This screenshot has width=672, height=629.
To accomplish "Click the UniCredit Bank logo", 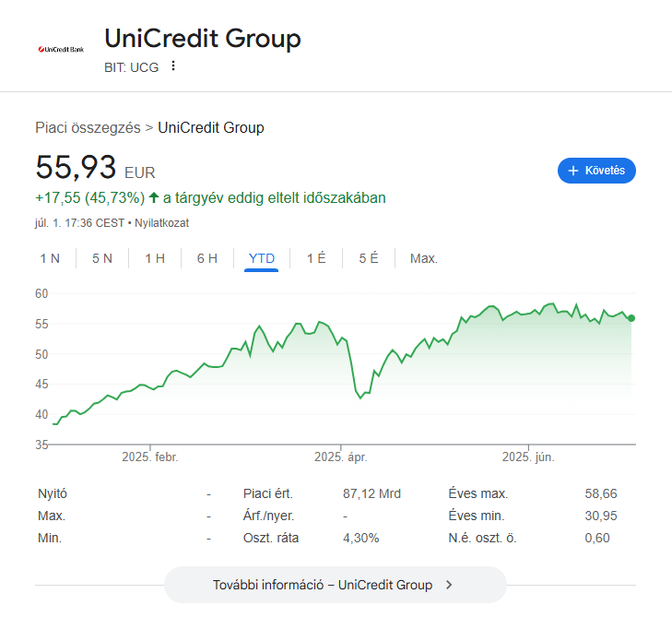I will pos(61,49).
